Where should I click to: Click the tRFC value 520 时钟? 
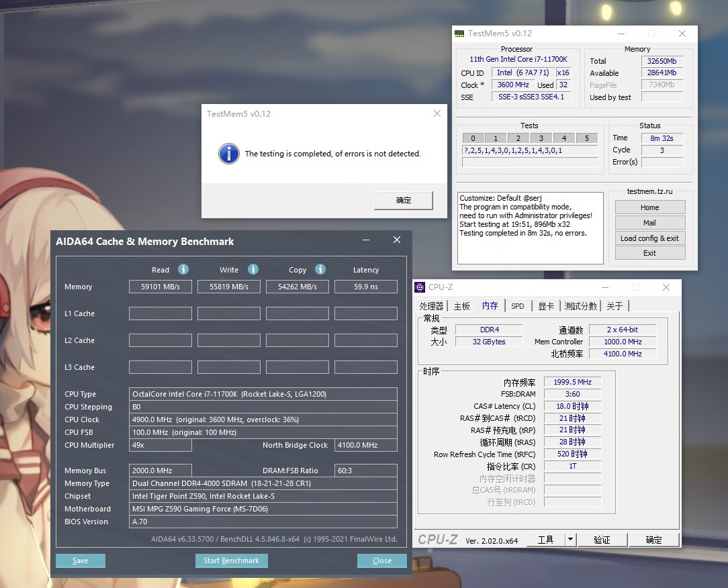click(572, 454)
